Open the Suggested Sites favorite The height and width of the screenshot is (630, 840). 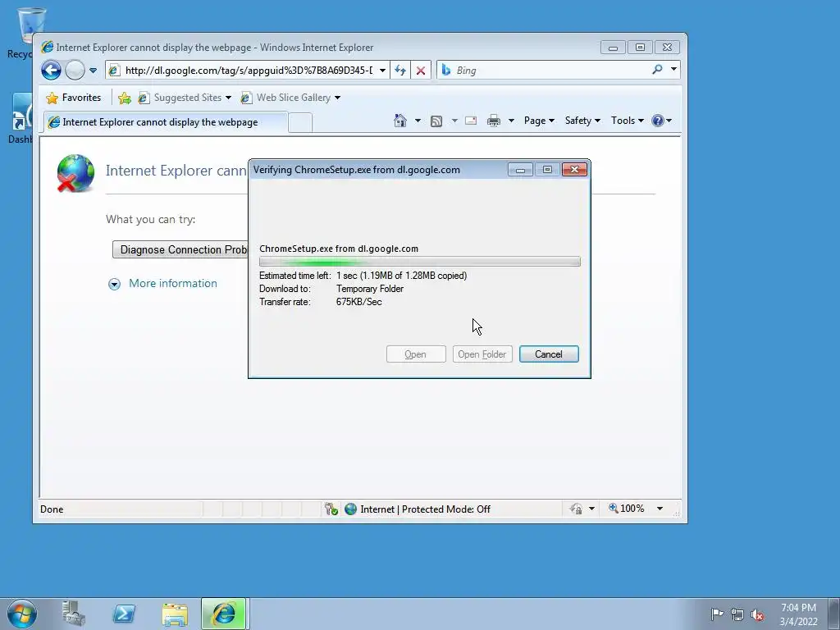click(185, 98)
